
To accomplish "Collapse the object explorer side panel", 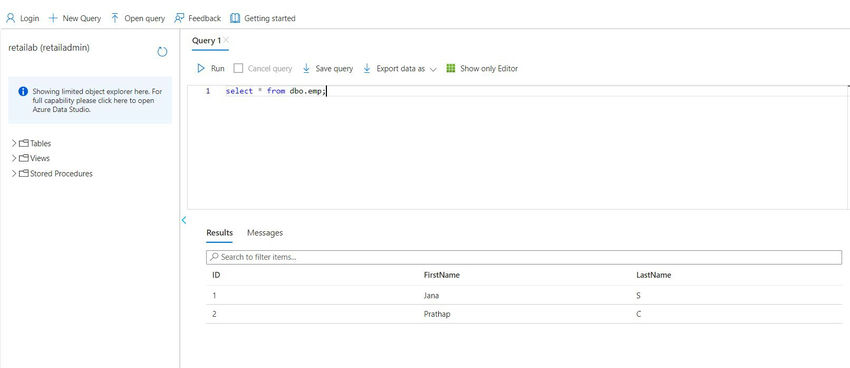I will pos(184,220).
